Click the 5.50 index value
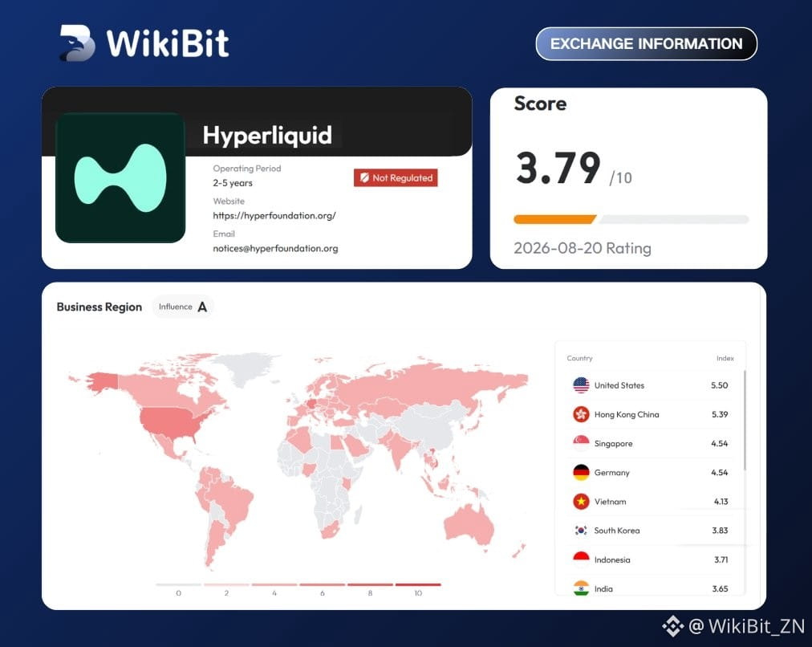 719,385
